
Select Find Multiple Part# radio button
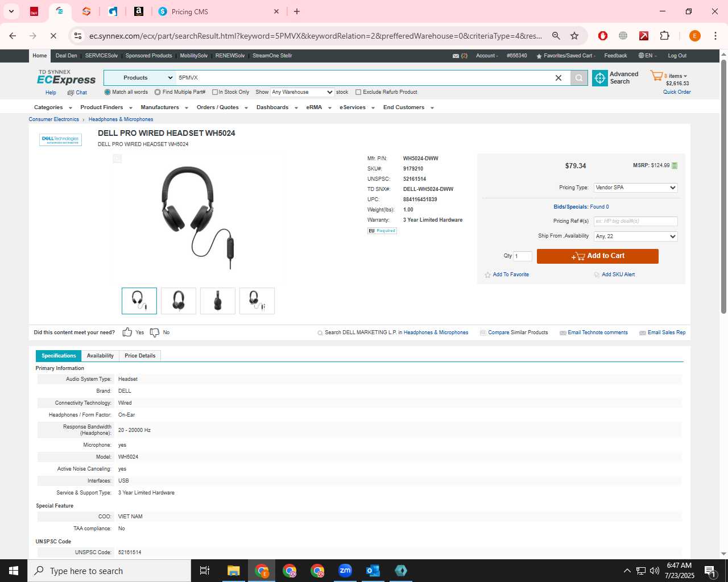[158, 92]
